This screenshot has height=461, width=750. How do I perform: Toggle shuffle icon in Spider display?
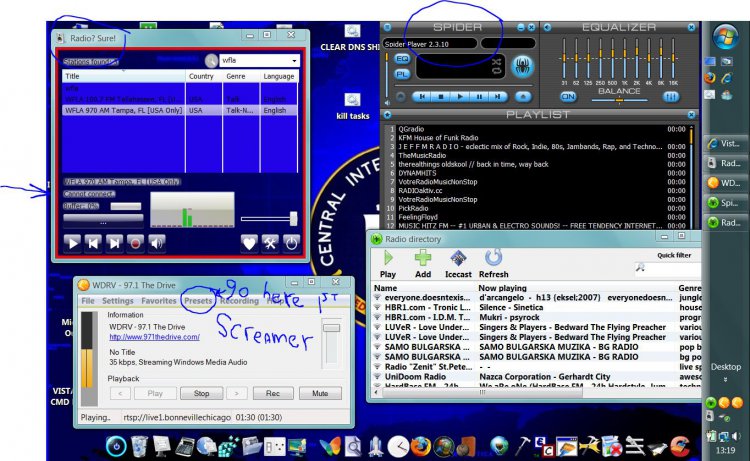(x=496, y=62)
